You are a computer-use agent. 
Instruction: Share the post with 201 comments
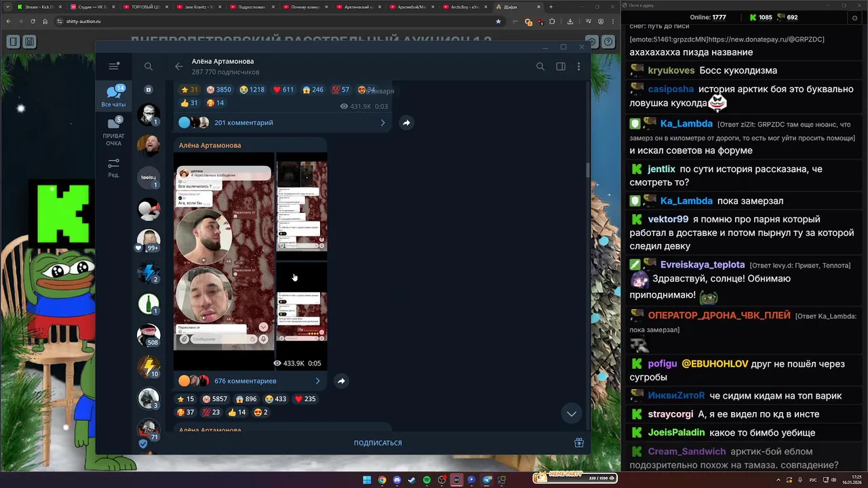[x=406, y=123]
